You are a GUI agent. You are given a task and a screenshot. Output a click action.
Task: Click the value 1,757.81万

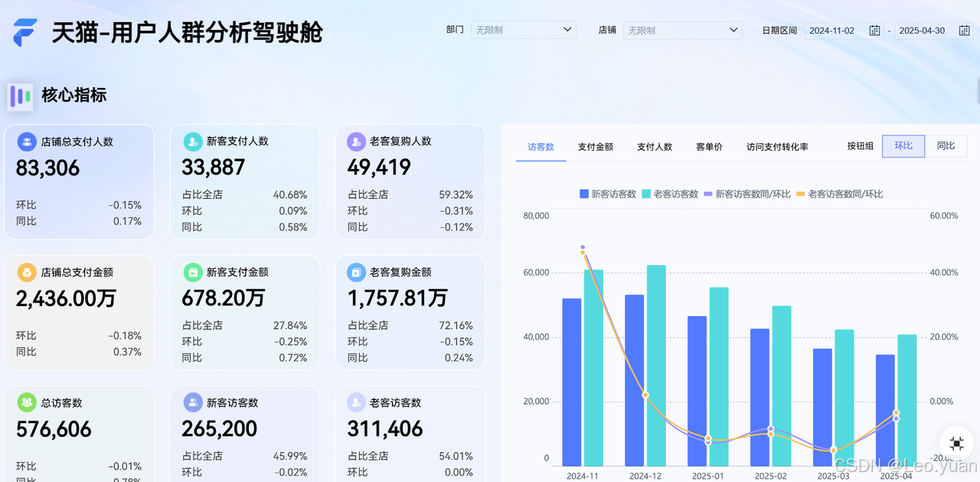coord(397,298)
